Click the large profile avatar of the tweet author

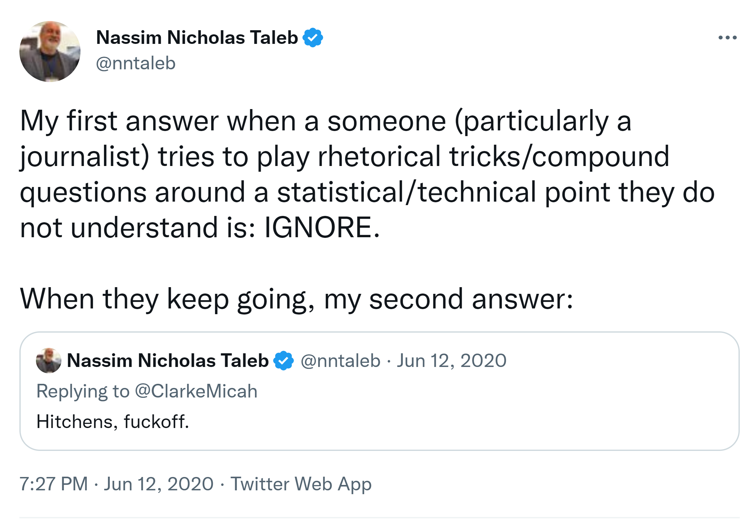50,51
